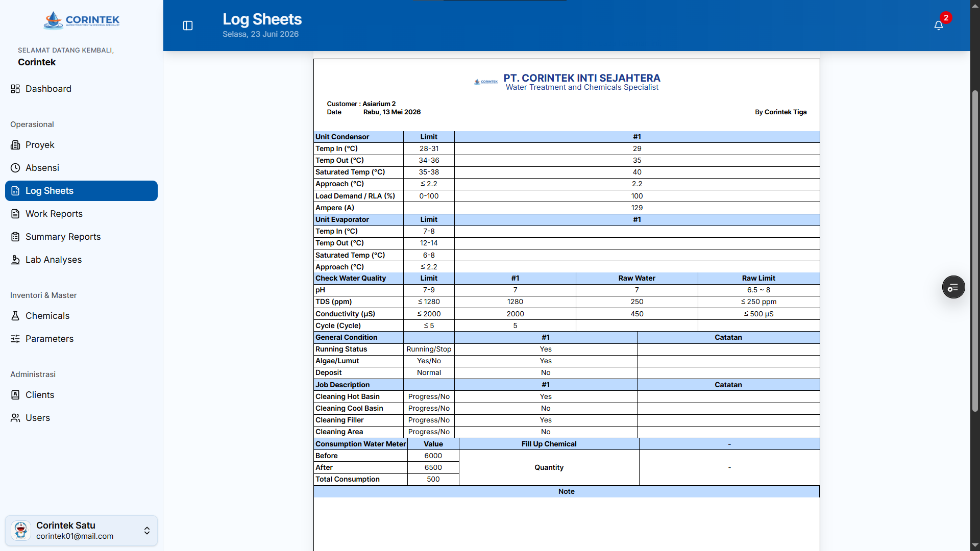Click the date Selasa, 23 Juni 2026
The height and width of the screenshot is (551, 980).
[261, 34]
